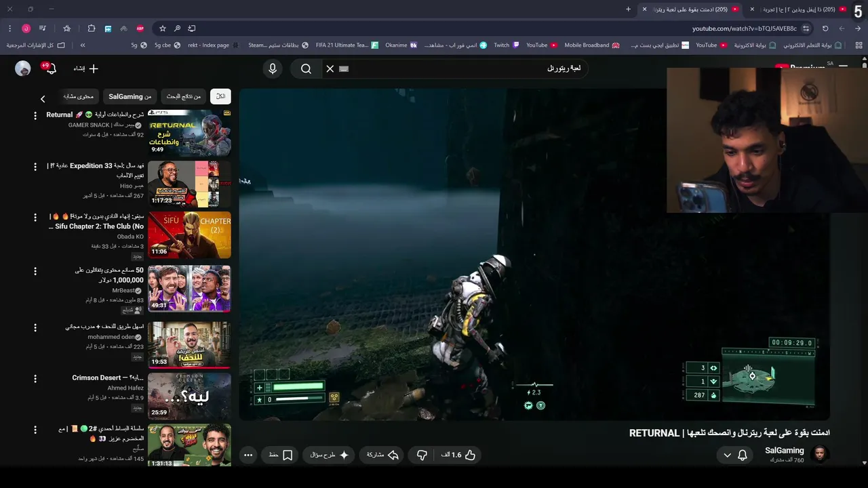Open the Chrome extensions puzzle icon
Image resolution: width=868 pixels, height=488 pixels.
(x=92, y=28)
